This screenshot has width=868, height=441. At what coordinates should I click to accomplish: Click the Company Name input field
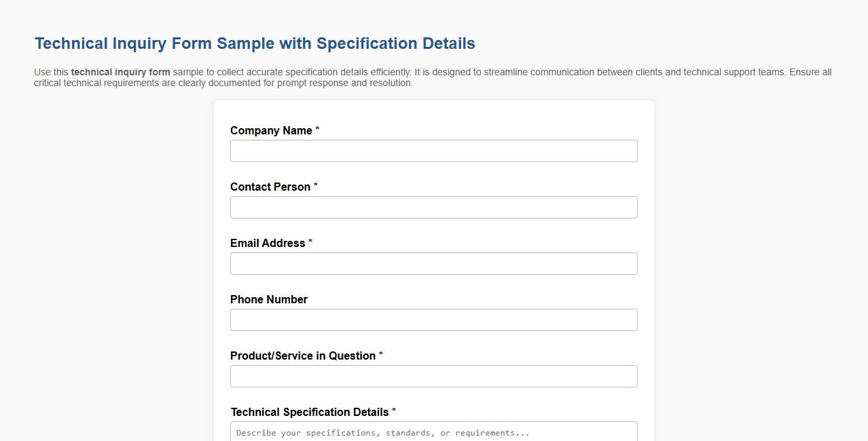click(433, 151)
